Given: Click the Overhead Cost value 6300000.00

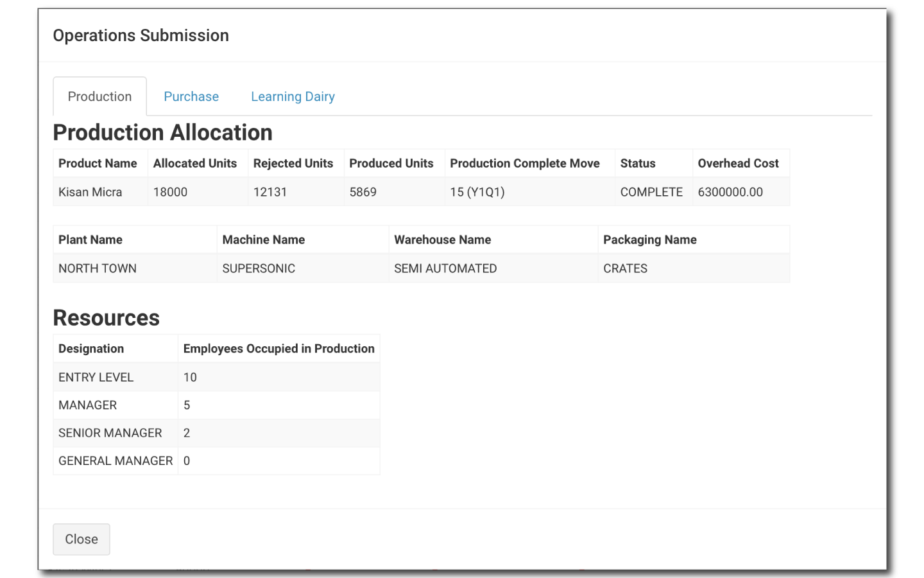Looking at the screenshot, I should pos(730,191).
